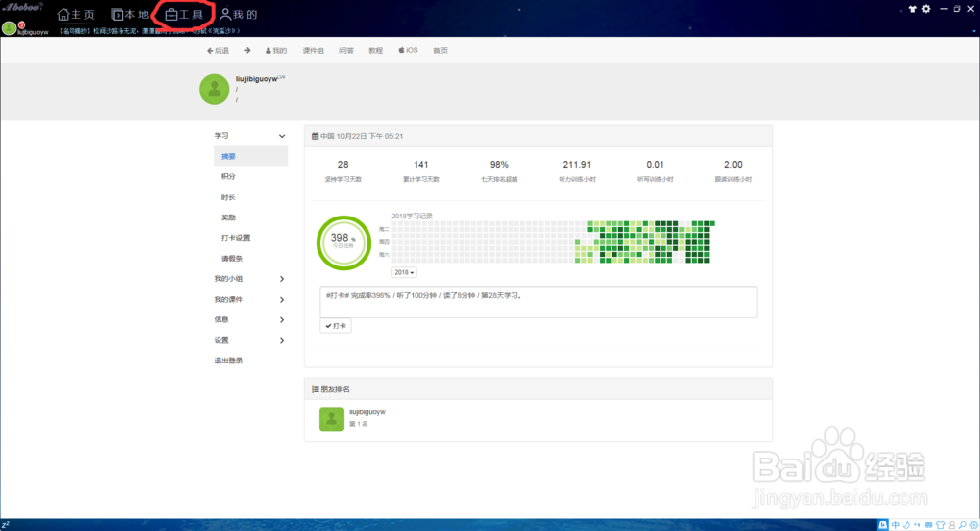Image resolution: width=980 pixels, height=531 pixels.
Task: Open the settings gear in title bar
Action: (x=926, y=9)
